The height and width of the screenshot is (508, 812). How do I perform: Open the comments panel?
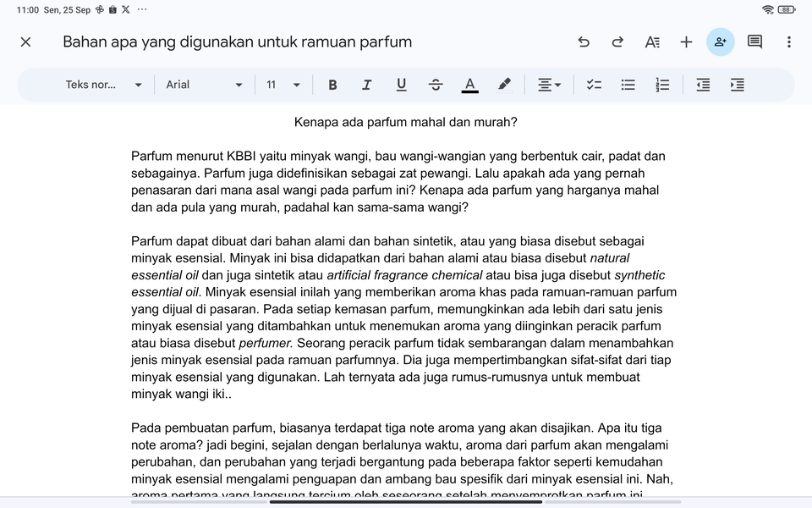(x=754, y=41)
